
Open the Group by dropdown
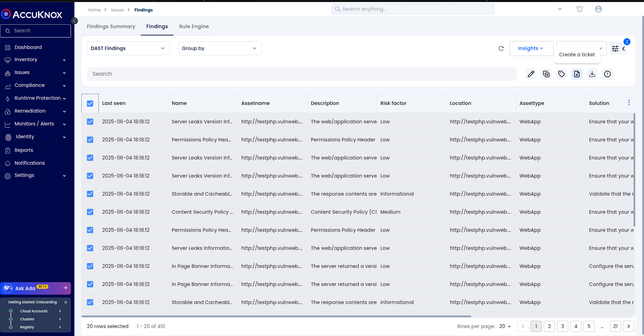220,48
